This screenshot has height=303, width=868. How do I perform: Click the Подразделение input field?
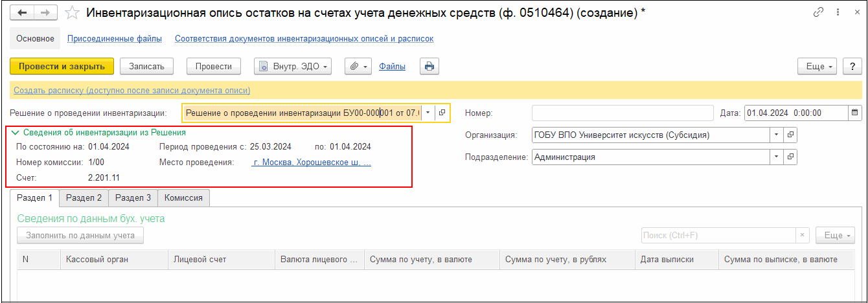(651, 157)
